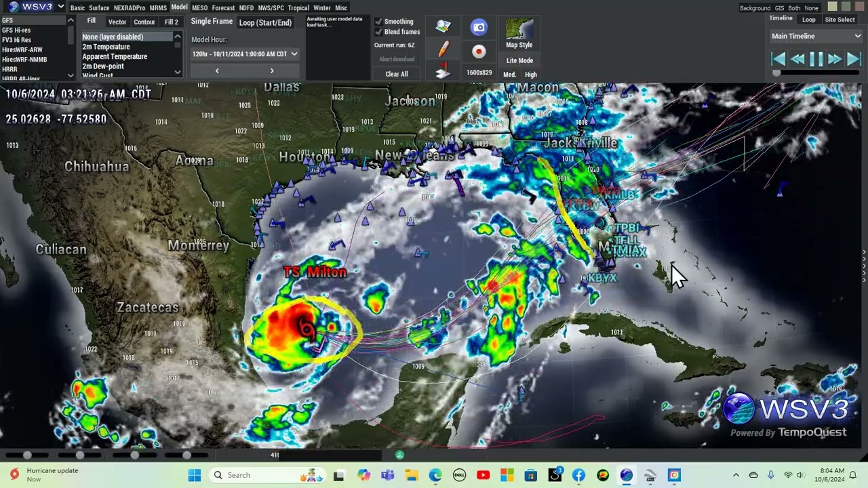The width and height of the screenshot is (868, 488).
Task: Select the pencil drawing tool
Action: (443, 49)
